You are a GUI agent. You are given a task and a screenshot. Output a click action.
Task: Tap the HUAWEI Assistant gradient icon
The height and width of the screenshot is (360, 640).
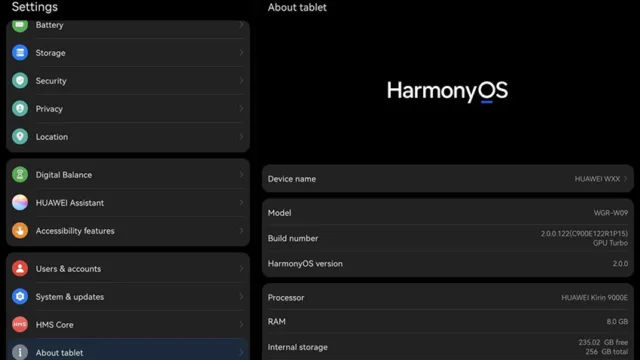pos(20,202)
